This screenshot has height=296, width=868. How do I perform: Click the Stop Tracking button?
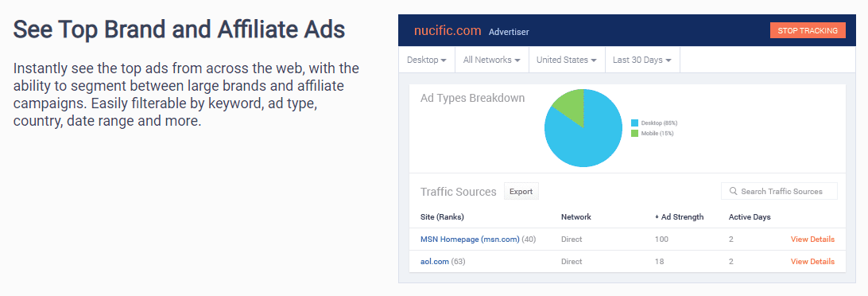tap(808, 30)
